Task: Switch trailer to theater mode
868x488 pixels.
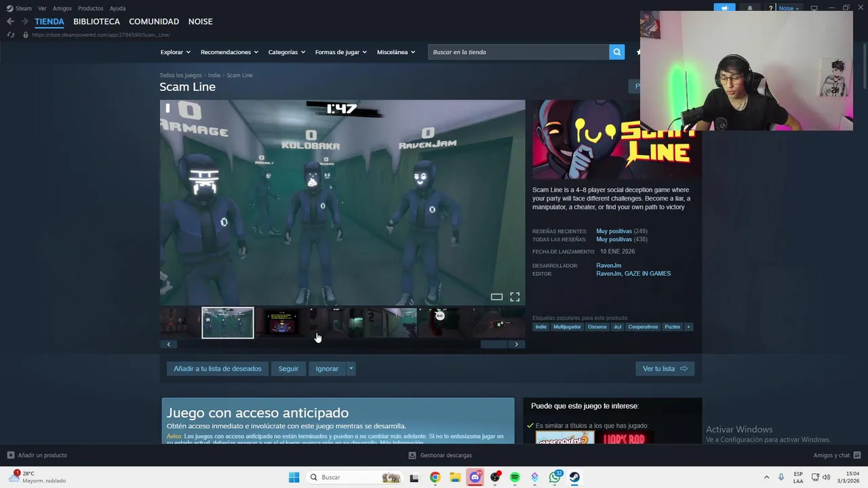Action: [496, 297]
